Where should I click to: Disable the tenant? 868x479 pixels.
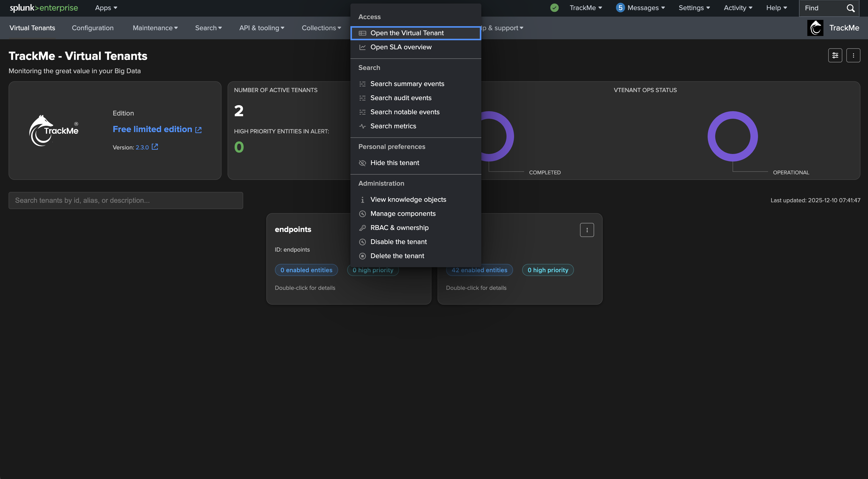[398, 242]
